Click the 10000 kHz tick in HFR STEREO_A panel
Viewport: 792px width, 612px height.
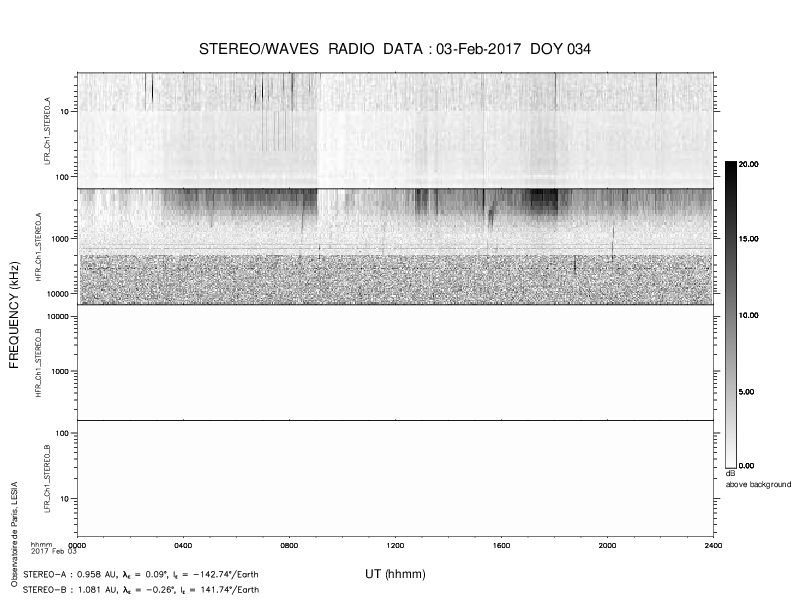59,294
